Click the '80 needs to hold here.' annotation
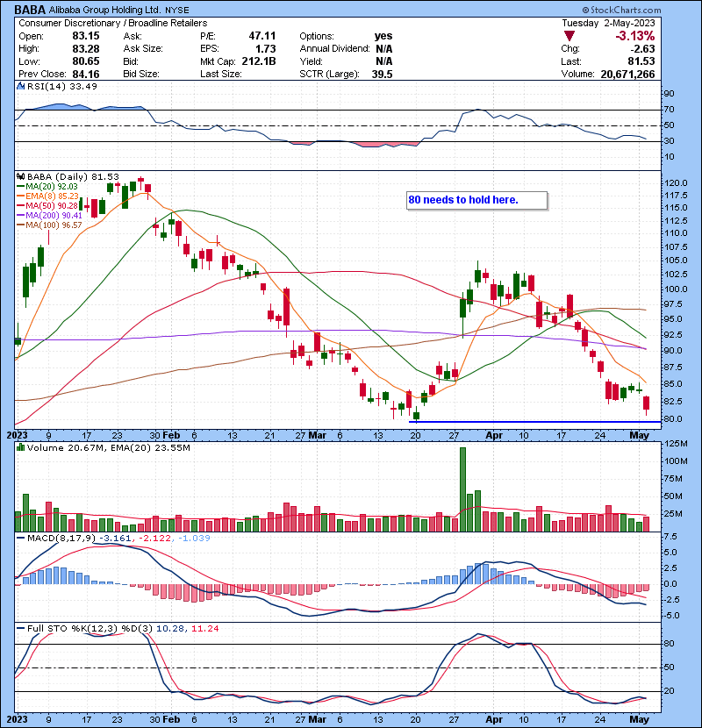Image resolution: width=702 pixels, height=728 pixels. click(476, 200)
